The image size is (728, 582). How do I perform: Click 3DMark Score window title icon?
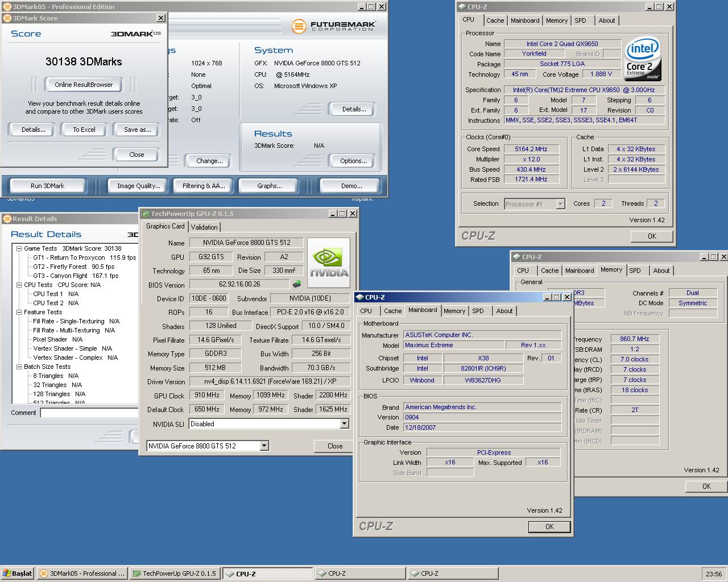pos(7,18)
